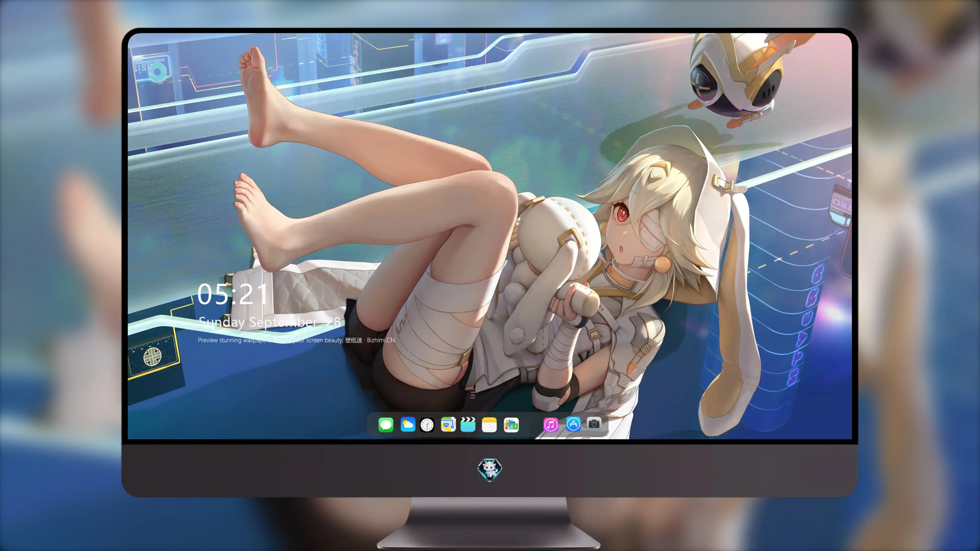
Task: Open the Clock app in the dock
Action: [427, 425]
